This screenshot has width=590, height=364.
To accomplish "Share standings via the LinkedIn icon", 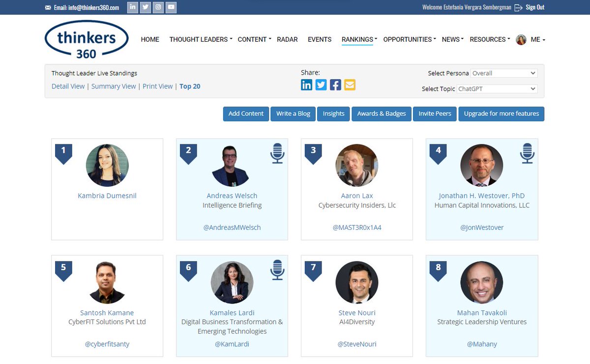I will pyautogui.click(x=306, y=84).
